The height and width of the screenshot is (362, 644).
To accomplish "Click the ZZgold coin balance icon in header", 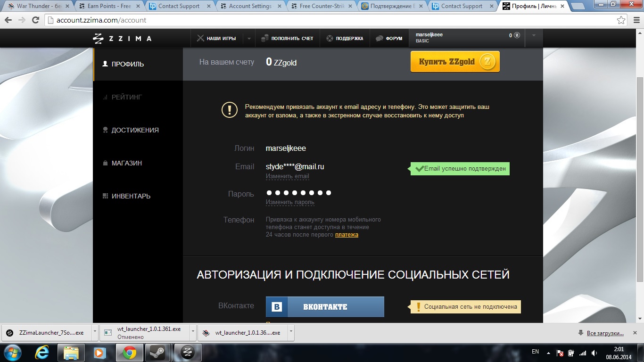I will tap(517, 35).
